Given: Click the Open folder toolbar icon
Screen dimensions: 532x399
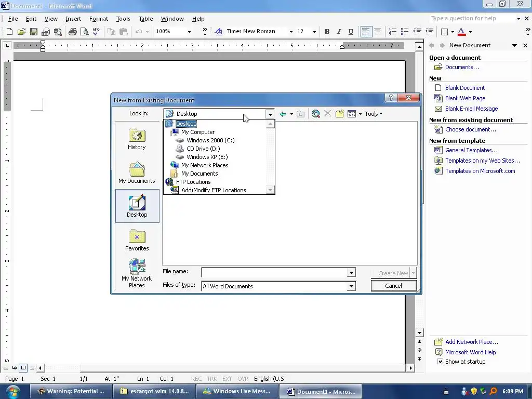Looking at the screenshot, I should pyautogui.click(x=21, y=32).
